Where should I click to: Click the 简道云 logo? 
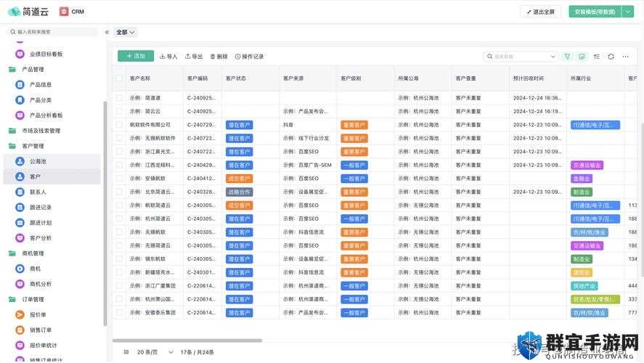point(28,12)
